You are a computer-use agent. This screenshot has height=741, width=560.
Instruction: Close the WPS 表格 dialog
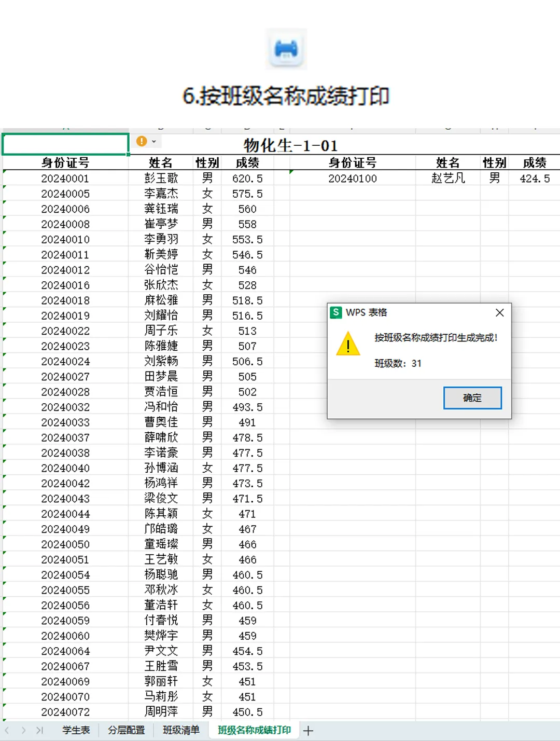(499, 312)
